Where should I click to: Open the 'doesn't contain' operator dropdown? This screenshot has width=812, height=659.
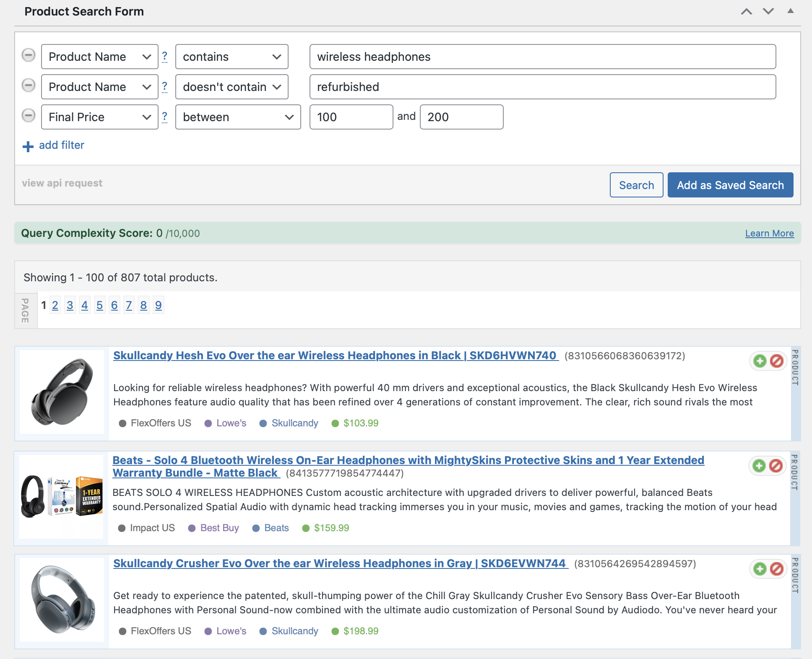232,87
